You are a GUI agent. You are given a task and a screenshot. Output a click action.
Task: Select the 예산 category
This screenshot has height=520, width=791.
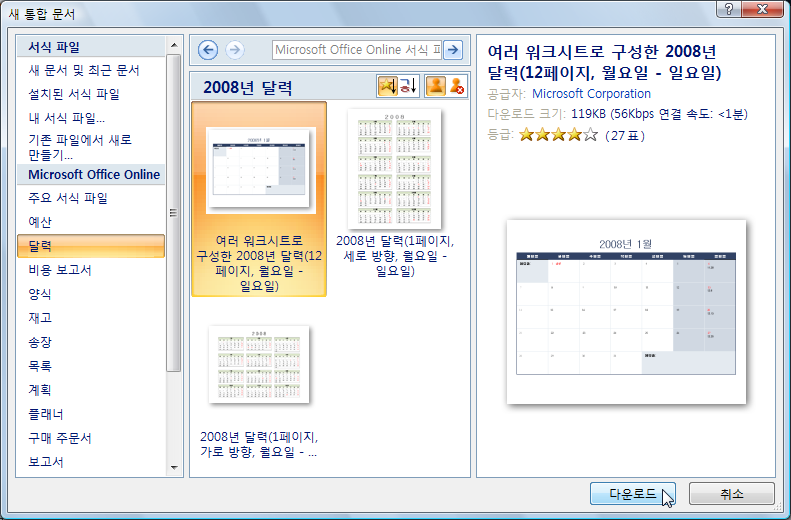tap(40, 222)
